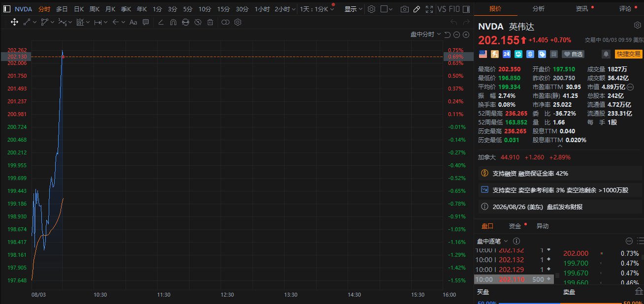Image resolution: width=644 pixels, height=304 pixels.
Task: Delete drawings with the trash icon
Action: pyautogui.click(x=210, y=22)
